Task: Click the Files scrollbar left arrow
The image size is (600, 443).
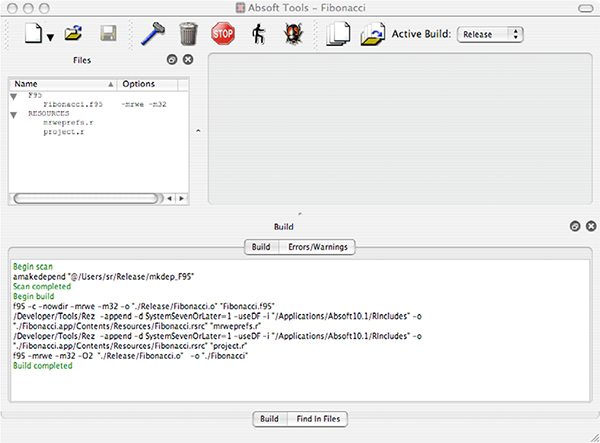Action: (169, 198)
